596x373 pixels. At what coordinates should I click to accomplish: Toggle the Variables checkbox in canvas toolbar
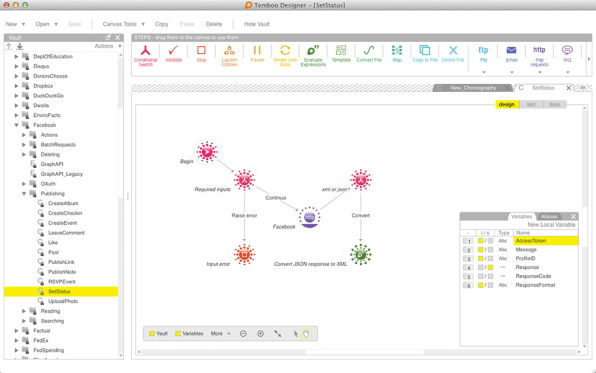coord(178,333)
